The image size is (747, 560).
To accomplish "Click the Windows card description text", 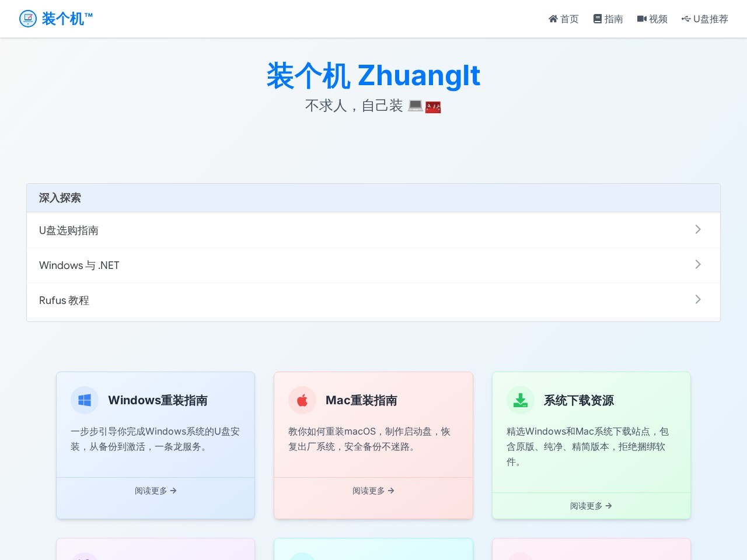I will click(155, 439).
